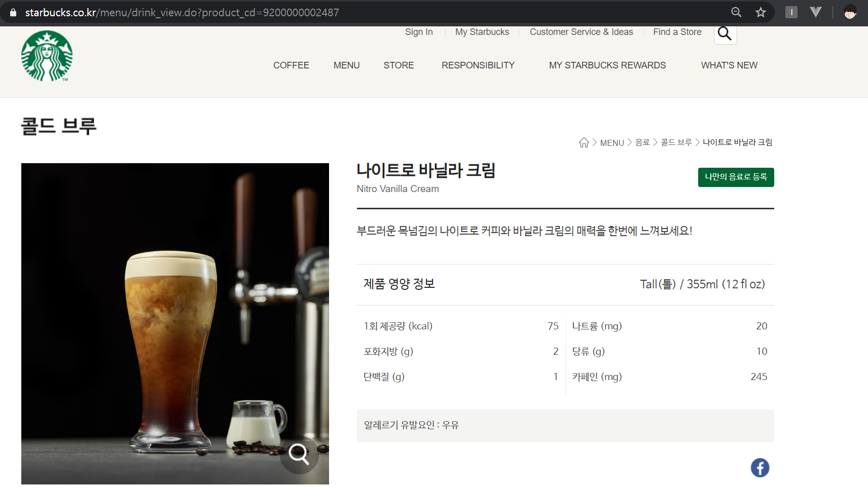The width and height of the screenshot is (868, 488).
Task: Click 콜드 브루 in the breadcrumb
Action: coord(676,142)
